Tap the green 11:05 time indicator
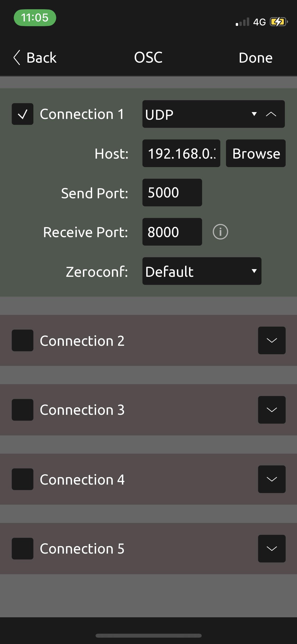The height and width of the screenshot is (644, 297). pos(35,18)
